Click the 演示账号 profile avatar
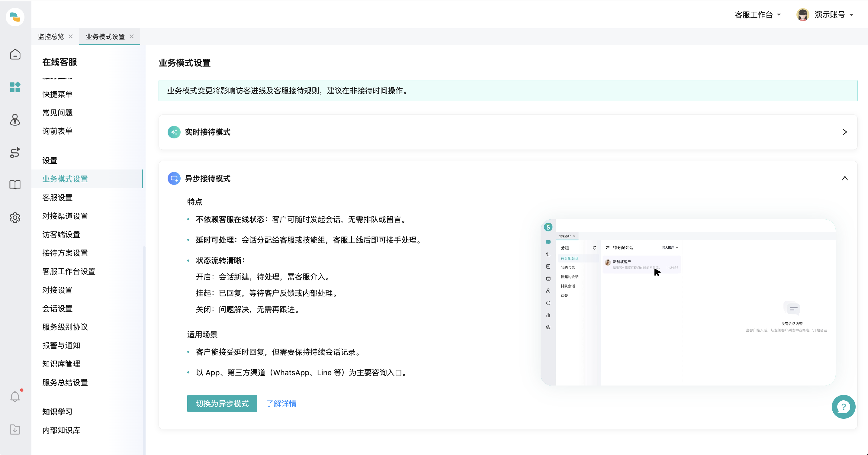This screenshot has height=455, width=868. click(x=803, y=15)
